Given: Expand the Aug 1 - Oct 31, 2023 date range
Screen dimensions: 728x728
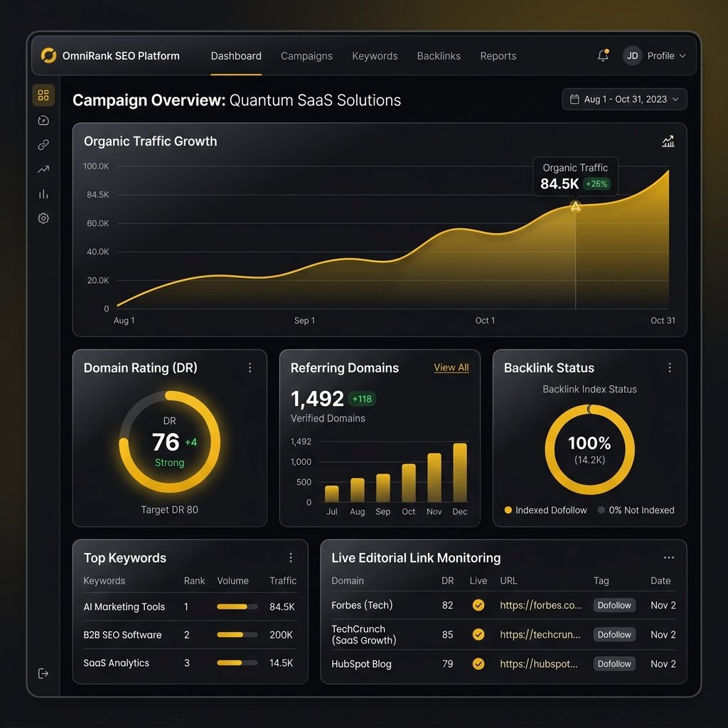Looking at the screenshot, I should point(624,100).
